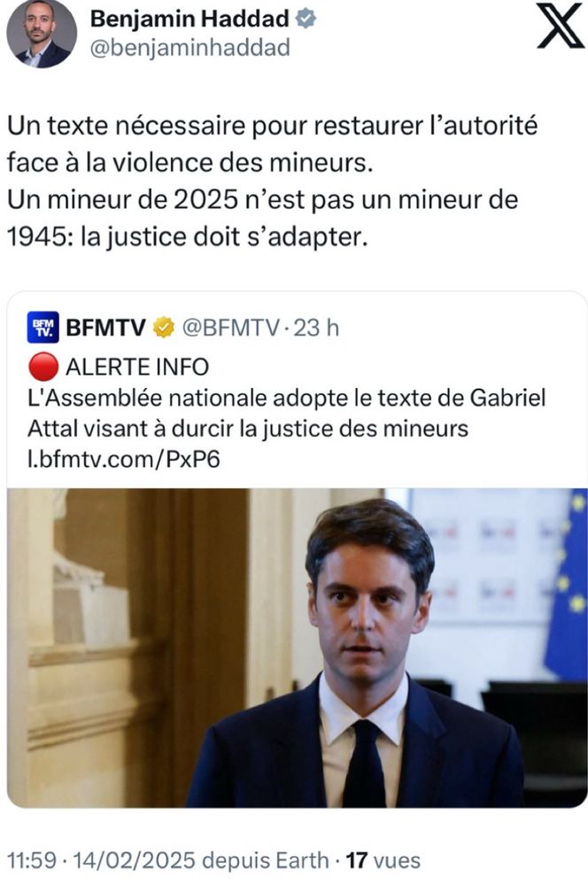Click the tweet text about 'violence des mineurs'
The width and height of the screenshot is (588, 886).
(272, 181)
